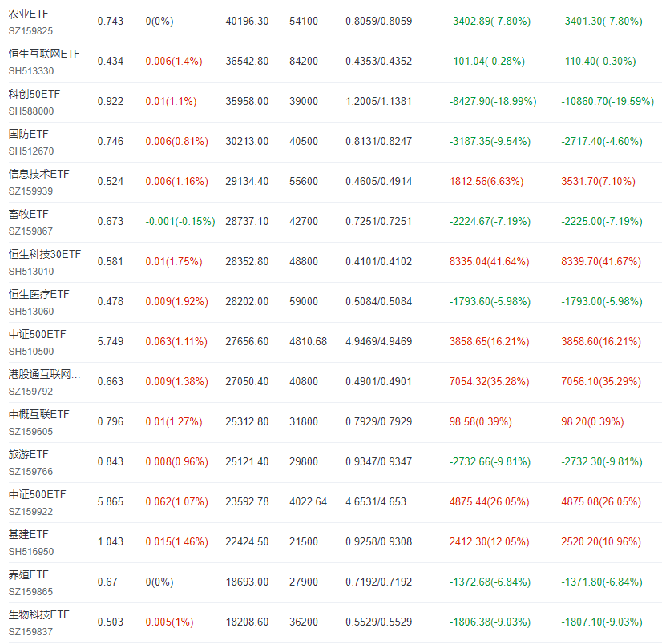This screenshot has width=662, height=644.
Task: Select code SH512670
Action: point(31,151)
